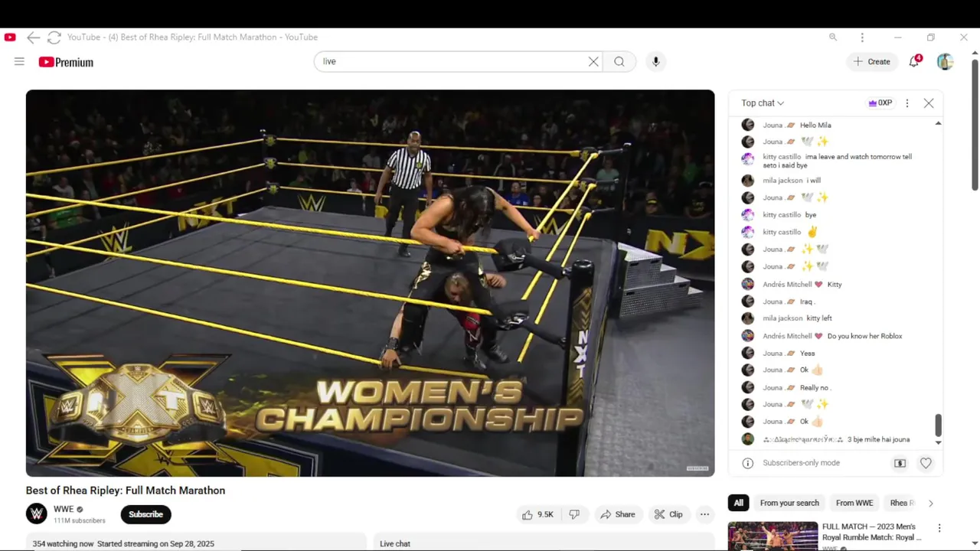The height and width of the screenshot is (551, 980).
Task: Select the Rhea R chip
Action: point(903,503)
